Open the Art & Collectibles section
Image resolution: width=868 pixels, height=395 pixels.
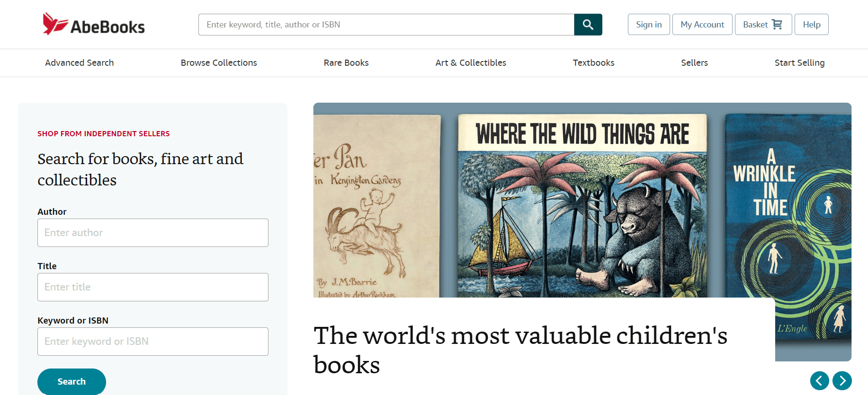click(470, 62)
